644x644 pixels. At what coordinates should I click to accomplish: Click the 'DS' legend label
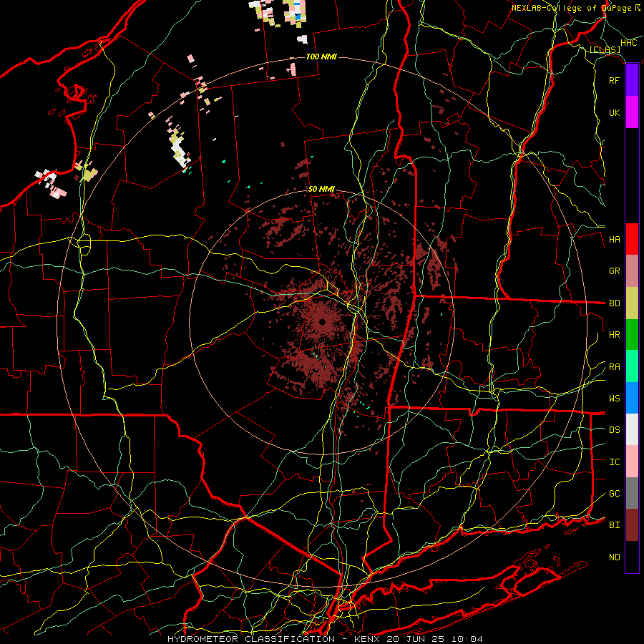[x=614, y=430]
